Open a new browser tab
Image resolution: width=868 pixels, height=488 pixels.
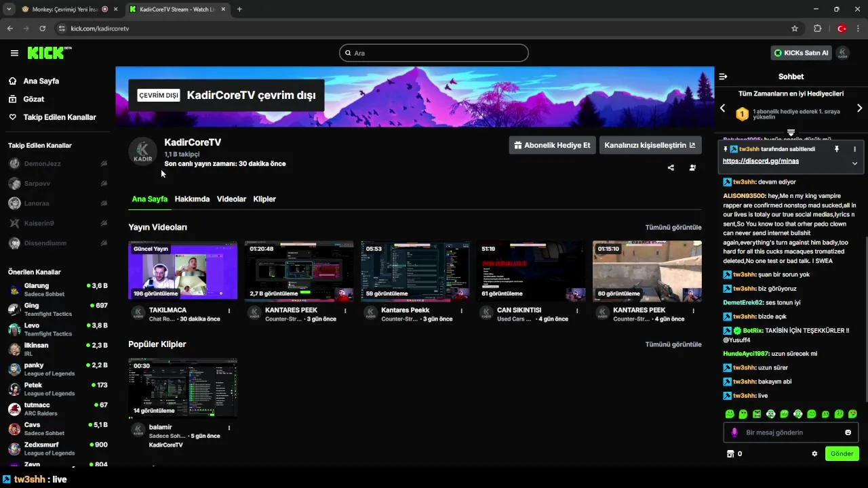(239, 9)
